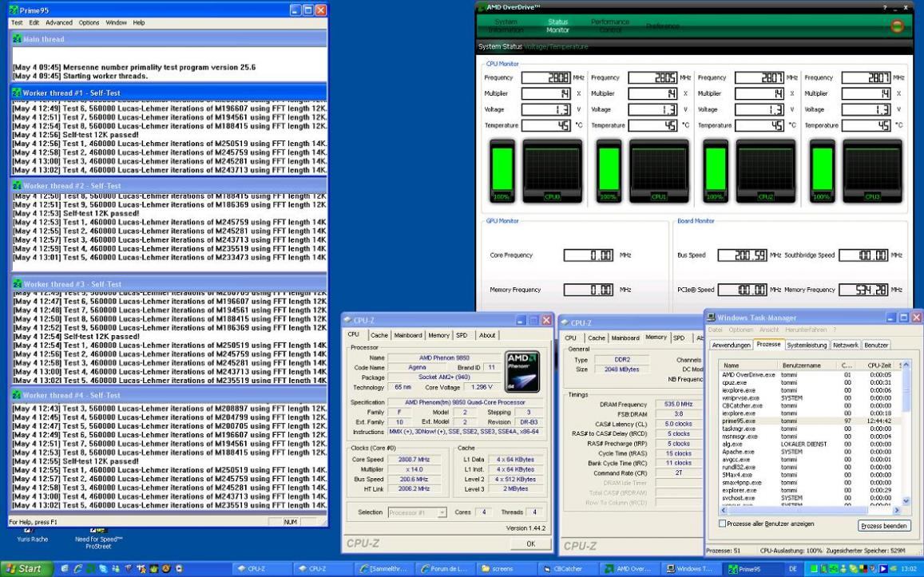Click the system tray clock showing 13:02
This screenshot has height=577, width=924.
[908, 569]
